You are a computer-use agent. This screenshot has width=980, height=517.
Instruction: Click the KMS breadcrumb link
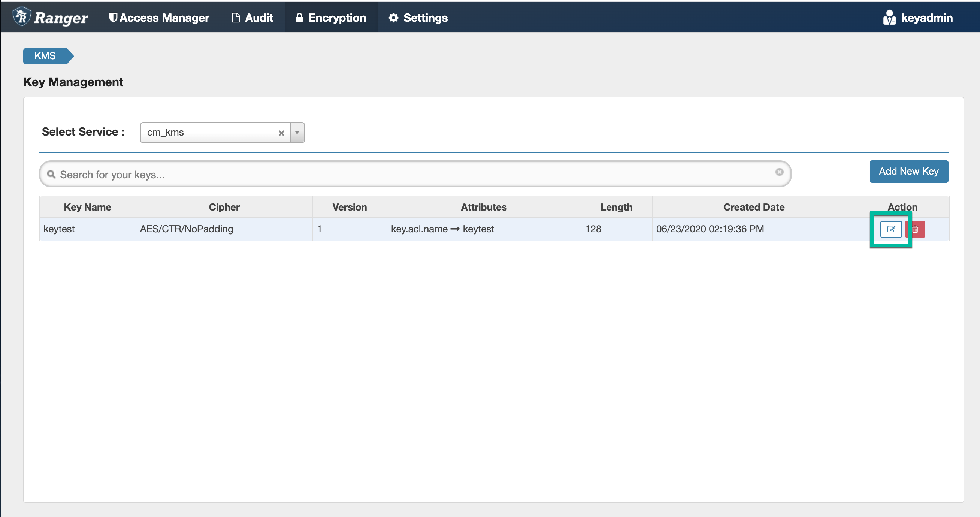click(x=45, y=56)
